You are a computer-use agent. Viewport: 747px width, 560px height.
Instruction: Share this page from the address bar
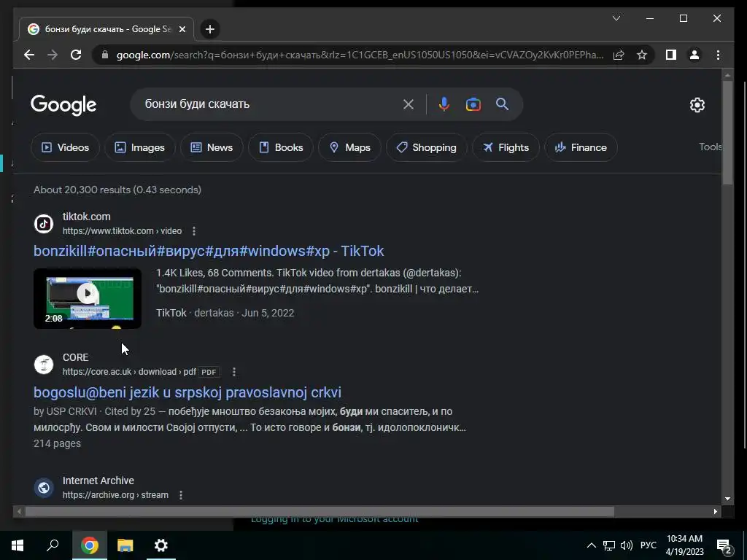point(619,55)
